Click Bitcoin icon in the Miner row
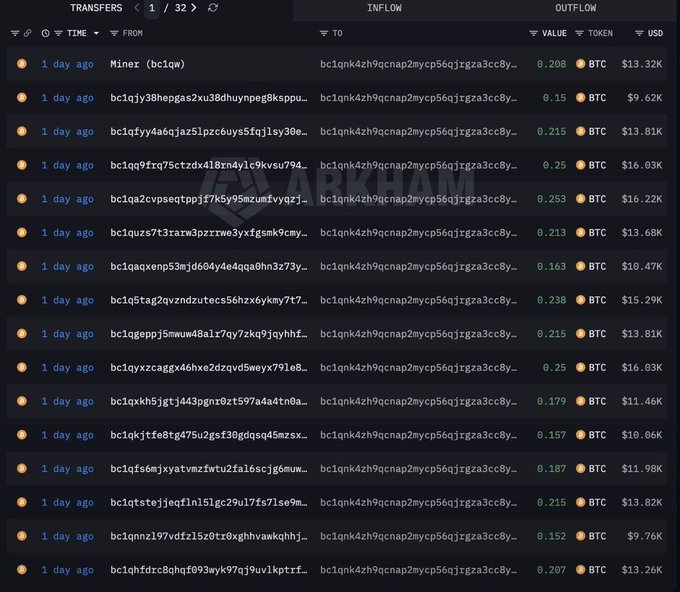680x592 pixels. pos(22,64)
